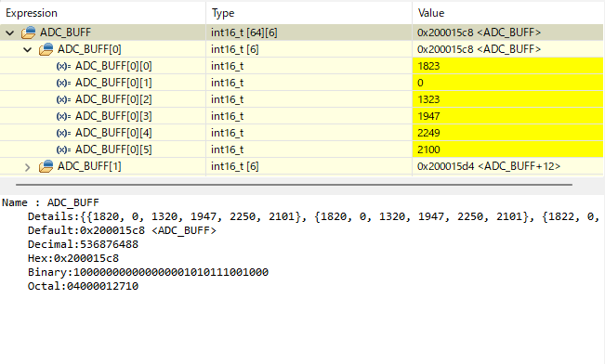The width and height of the screenshot is (605, 364).
Task: Click the variable icon beside ADC_BUFF[0][3]
Action: coord(64,116)
